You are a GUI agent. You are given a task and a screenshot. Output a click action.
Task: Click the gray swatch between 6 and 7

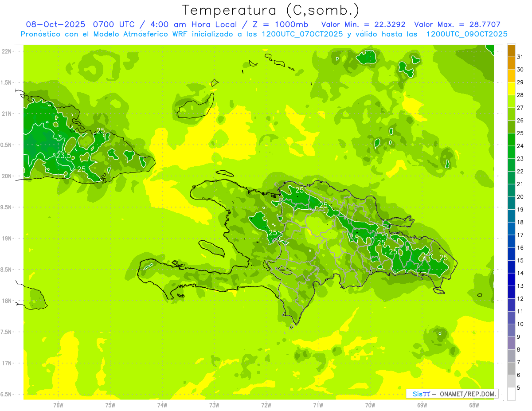click(511, 368)
